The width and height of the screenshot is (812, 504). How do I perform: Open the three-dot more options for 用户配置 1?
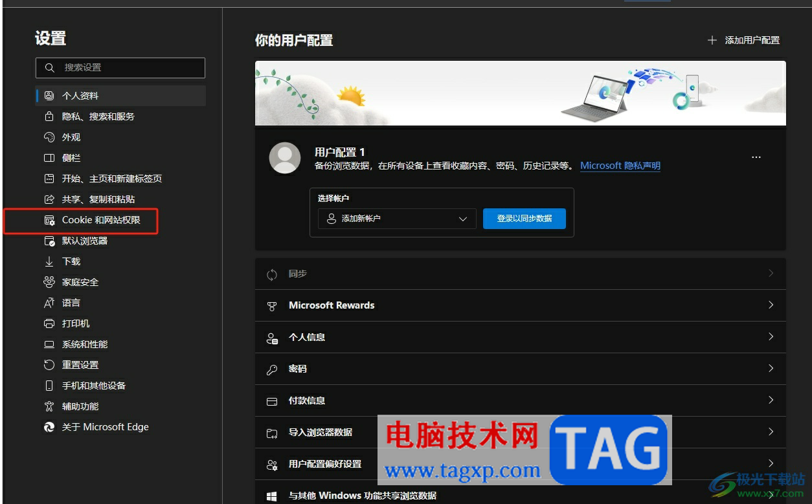(x=756, y=157)
